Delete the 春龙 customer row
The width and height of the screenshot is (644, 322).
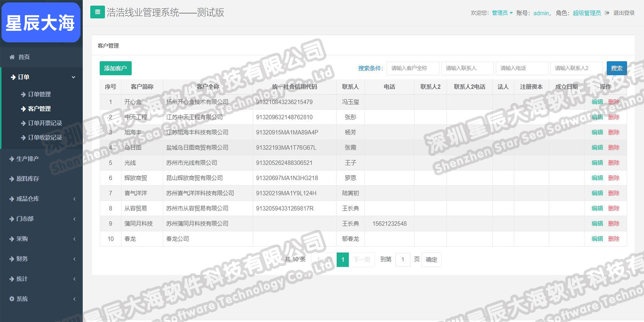(614, 239)
